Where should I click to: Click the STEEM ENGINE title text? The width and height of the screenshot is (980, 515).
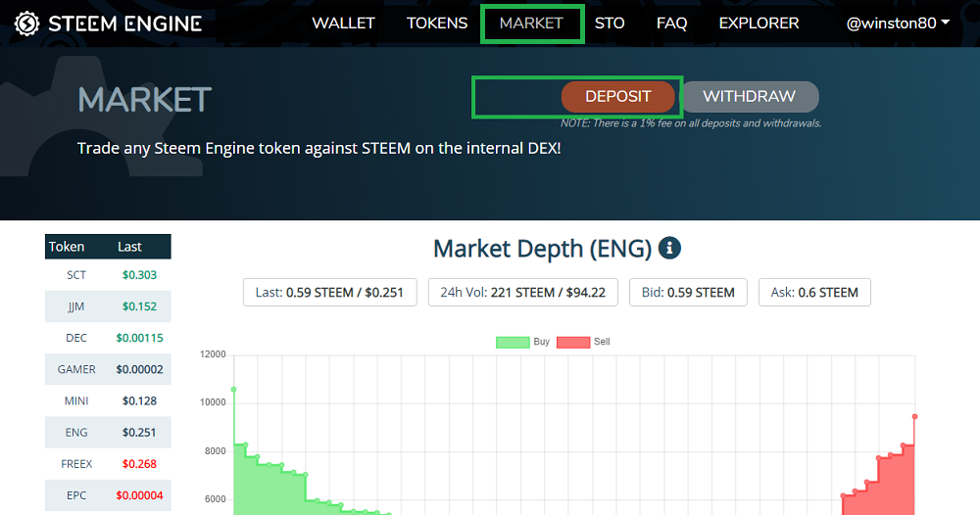125,23
